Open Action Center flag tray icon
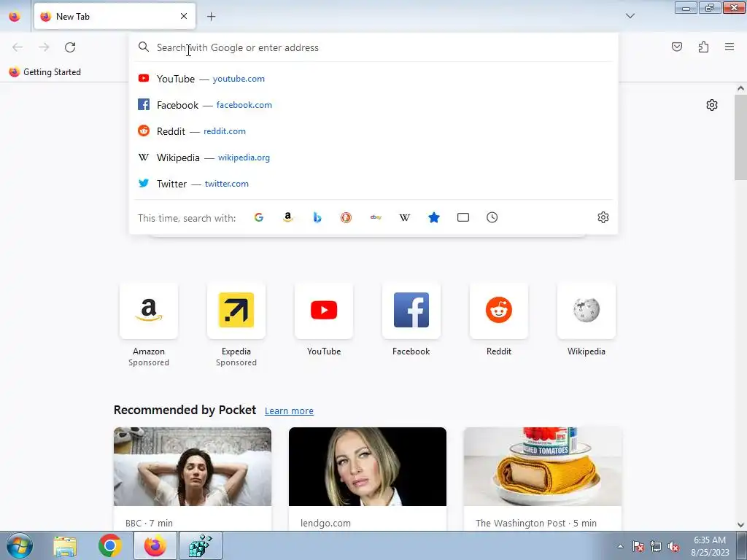Screen dimensions: 747x560 coord(638,546)
